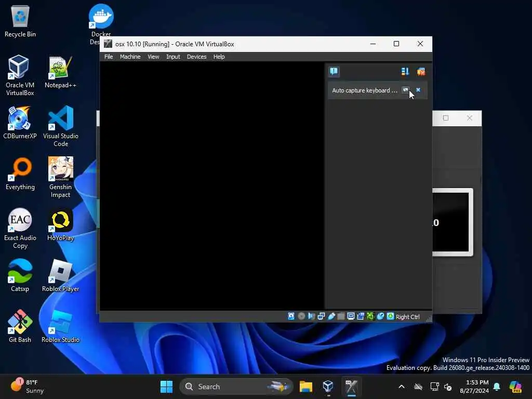Open the weather widget showing 81°F Sunny

pos(27,387)
